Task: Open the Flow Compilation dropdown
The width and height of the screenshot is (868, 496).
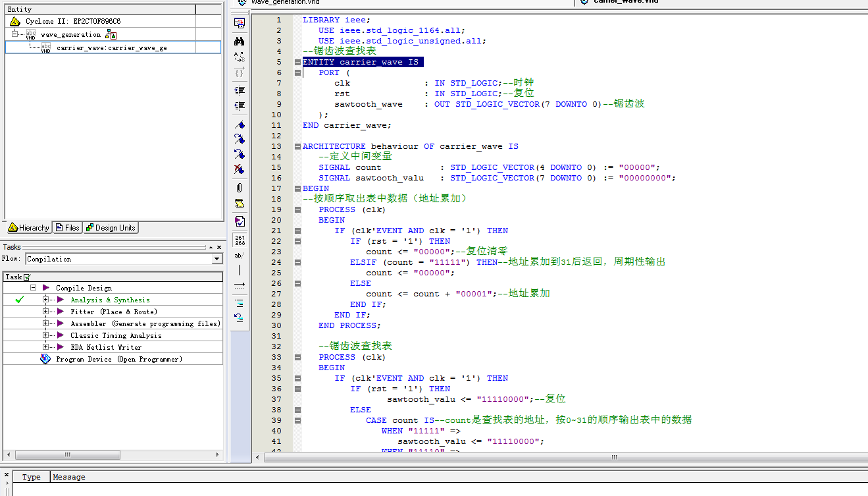Action: pyautogui.click(x=217, y=260)
